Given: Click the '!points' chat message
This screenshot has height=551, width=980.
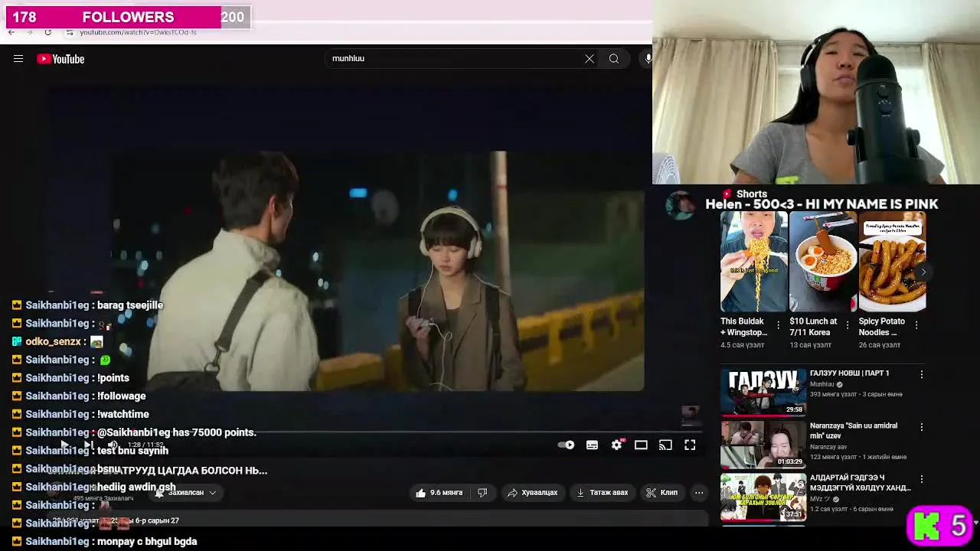Looking at the screenshot, I should (113, 378).
